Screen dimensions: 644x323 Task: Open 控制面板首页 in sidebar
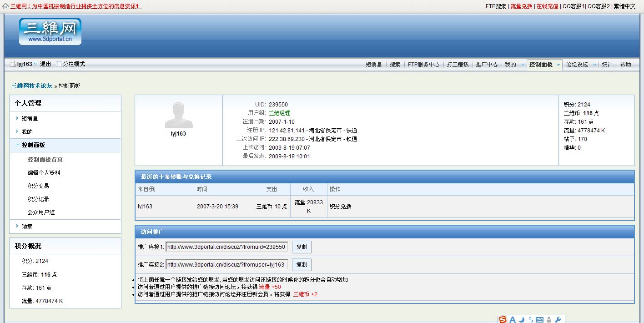point(45,160)
